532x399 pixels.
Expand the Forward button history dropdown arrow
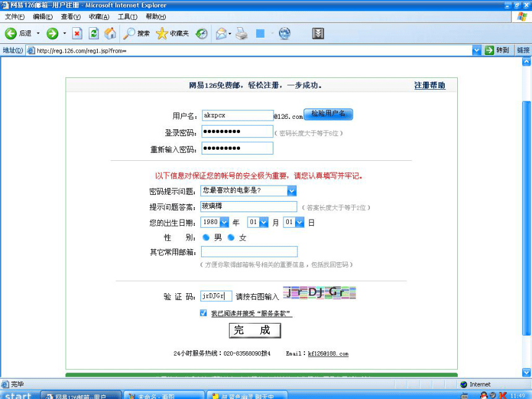pos(64,33)
